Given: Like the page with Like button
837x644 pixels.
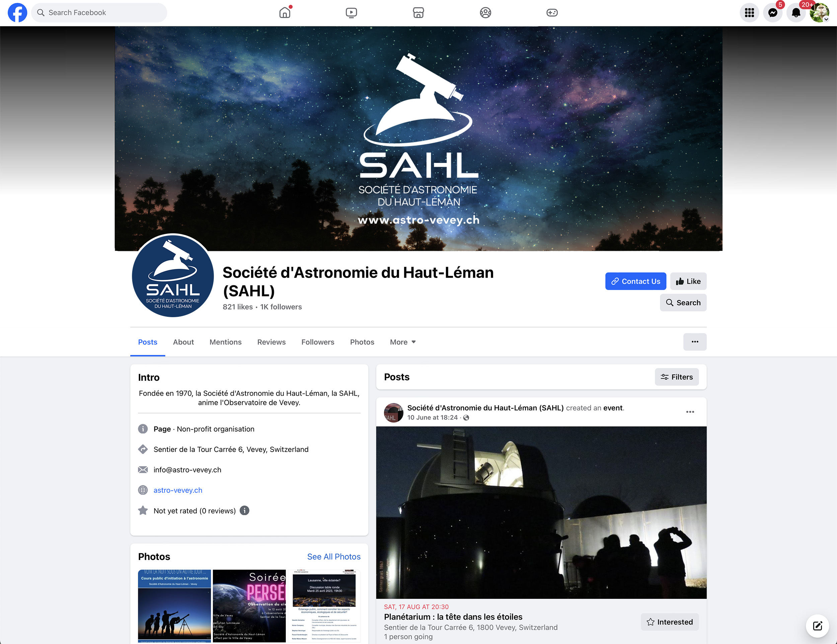Looking at the screenshot, I should pos(688,281).
